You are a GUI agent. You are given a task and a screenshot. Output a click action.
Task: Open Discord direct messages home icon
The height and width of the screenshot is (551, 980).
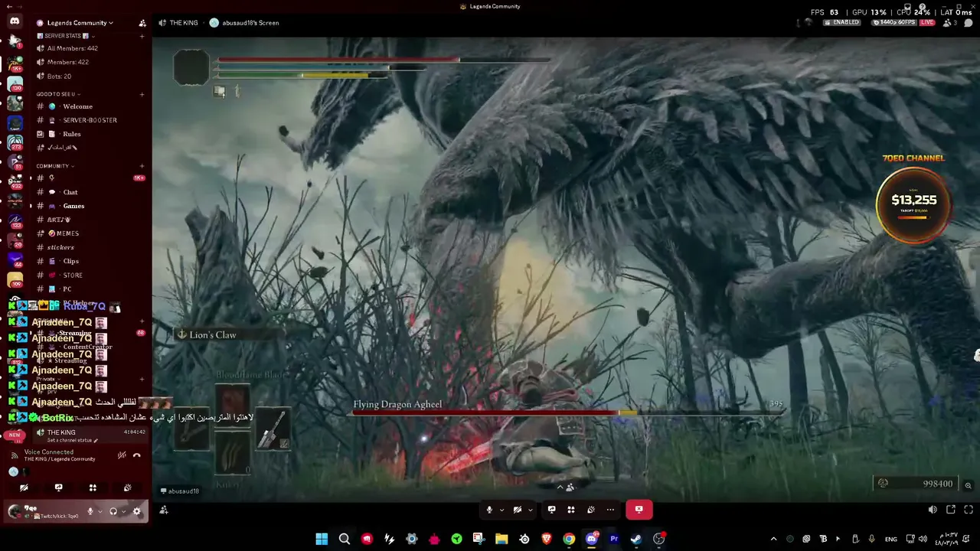pyautogui.click(x=15, y=21)
